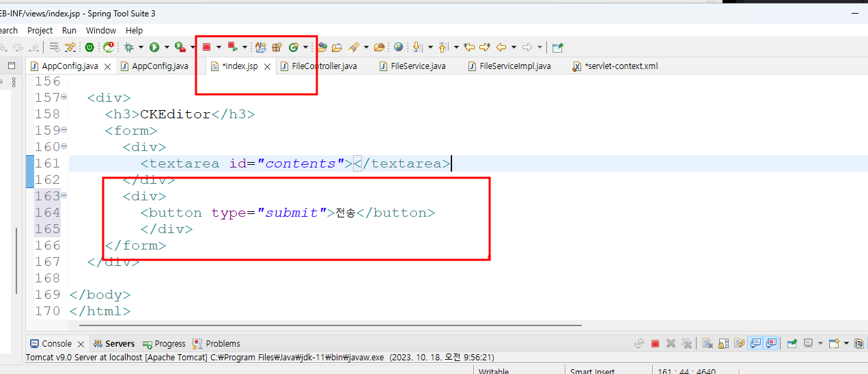Click the Open Console icon
The width and height of the screenshot is (868, 374).
(x=834, y=343)
